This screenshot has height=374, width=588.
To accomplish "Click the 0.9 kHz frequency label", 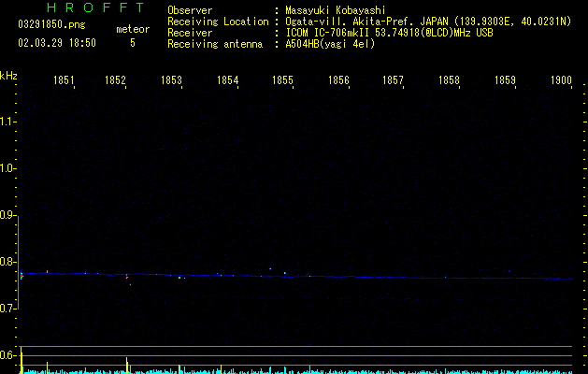I will point(7,215).
